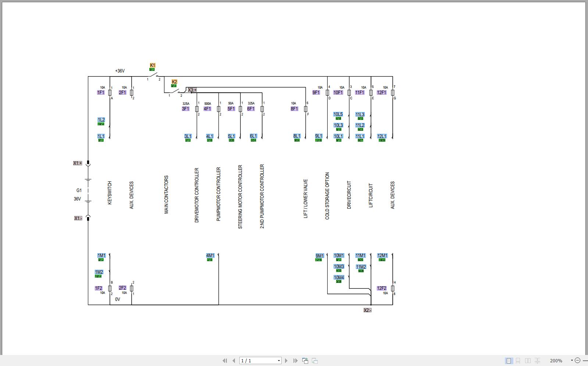Click the 9M1 reference label
The width and height of the screenshot is (588, 366).
coord(320,256)
